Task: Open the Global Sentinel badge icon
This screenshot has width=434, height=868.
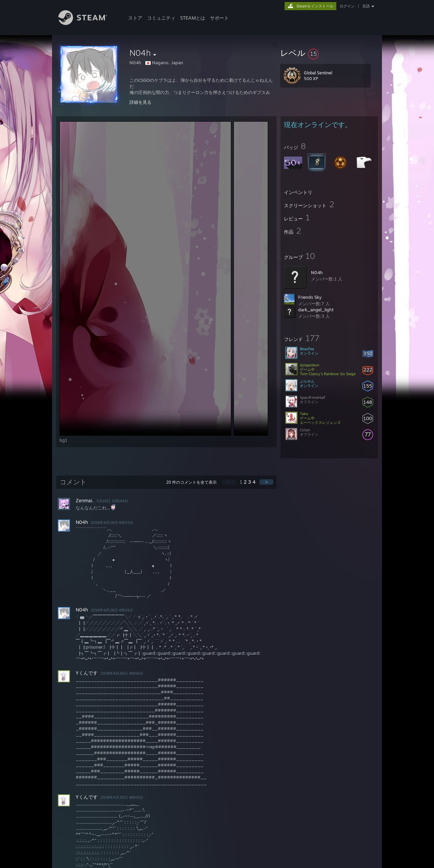Action: click(x=292, y=75)
